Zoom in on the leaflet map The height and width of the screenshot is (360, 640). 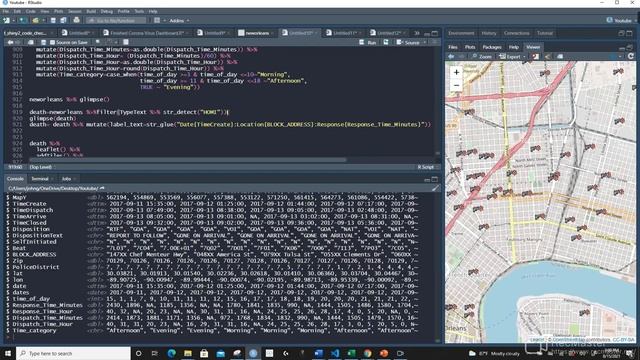pos(456,72)
